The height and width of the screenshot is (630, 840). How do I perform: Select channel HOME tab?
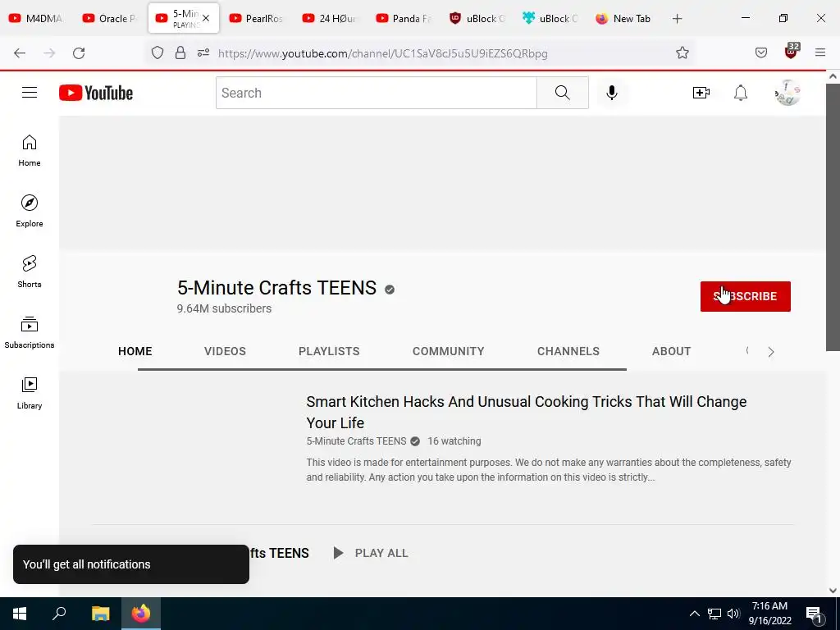pyautogui.click(x=135, y=351)
